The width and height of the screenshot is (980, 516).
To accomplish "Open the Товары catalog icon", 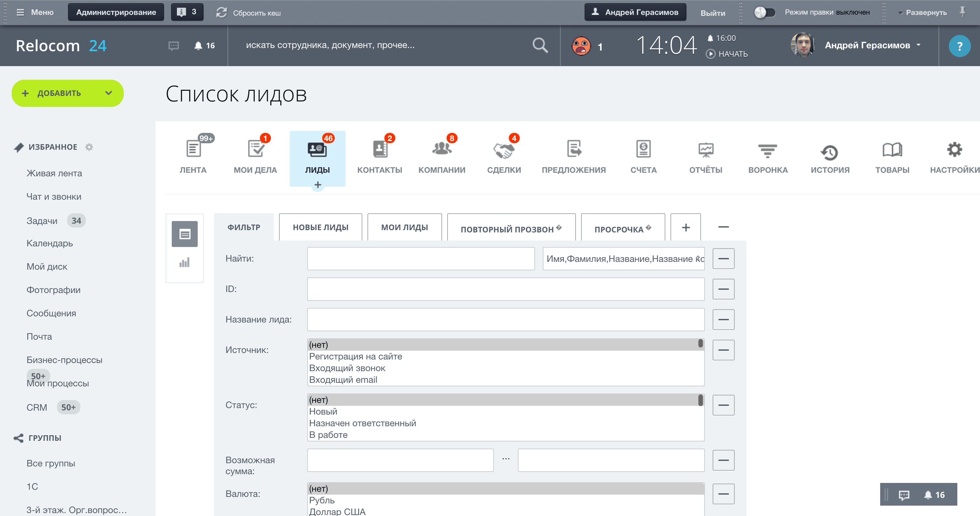I will point(892,150).
